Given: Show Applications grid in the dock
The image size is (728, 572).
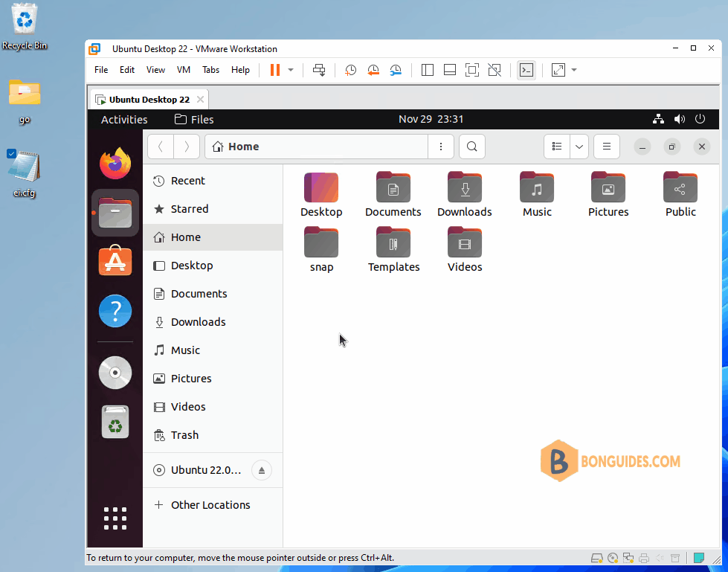Looking at the screenshot, I should 115,518.
